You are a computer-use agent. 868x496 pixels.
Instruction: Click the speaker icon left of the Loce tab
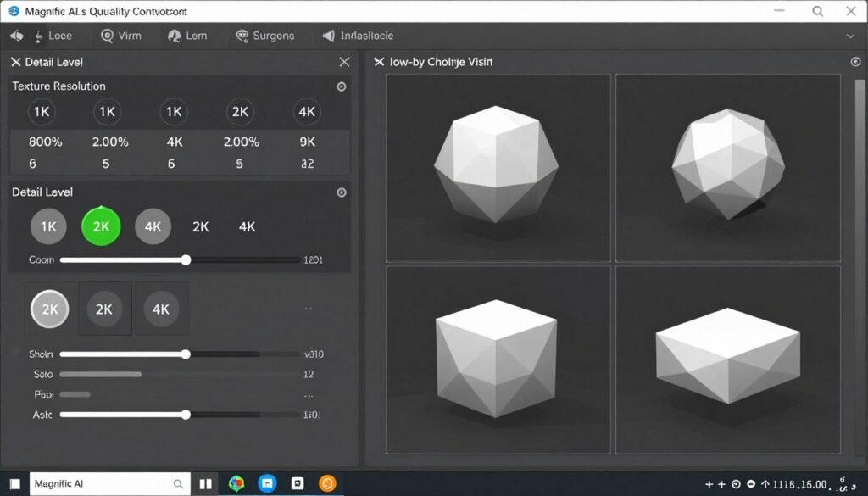tap(17, 36)
